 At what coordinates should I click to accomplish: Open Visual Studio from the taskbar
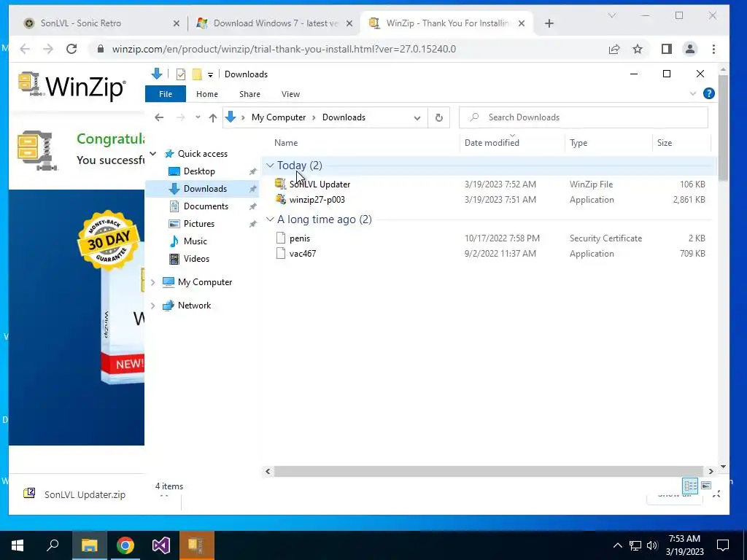pos(161,545)
